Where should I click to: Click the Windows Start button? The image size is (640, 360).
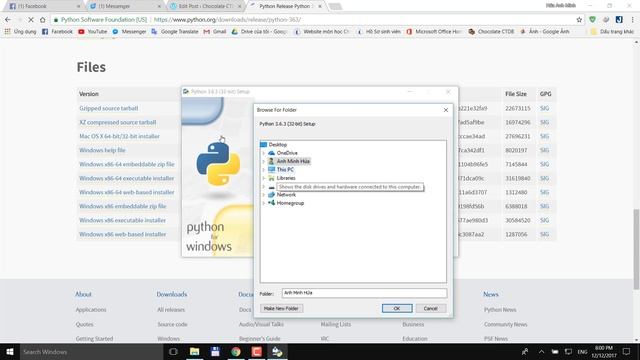click(x=10, y=352)
